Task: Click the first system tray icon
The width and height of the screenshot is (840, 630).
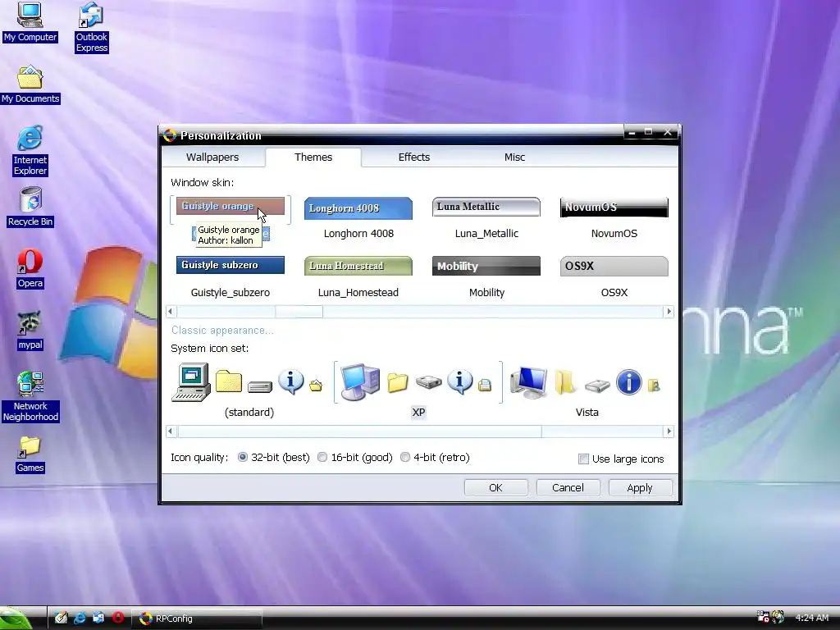Action: 763,617
